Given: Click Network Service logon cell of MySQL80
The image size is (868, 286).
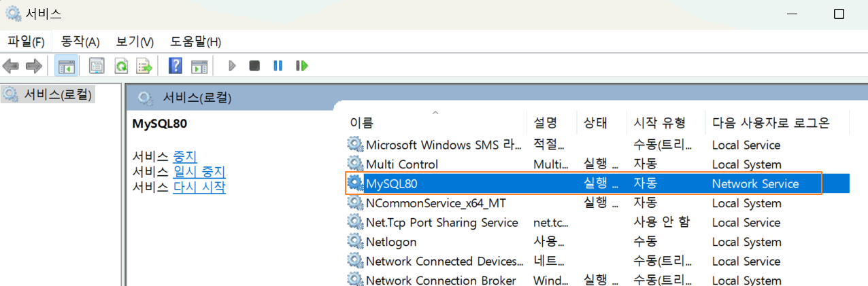Looking at the screenshot, I should 755,183.
